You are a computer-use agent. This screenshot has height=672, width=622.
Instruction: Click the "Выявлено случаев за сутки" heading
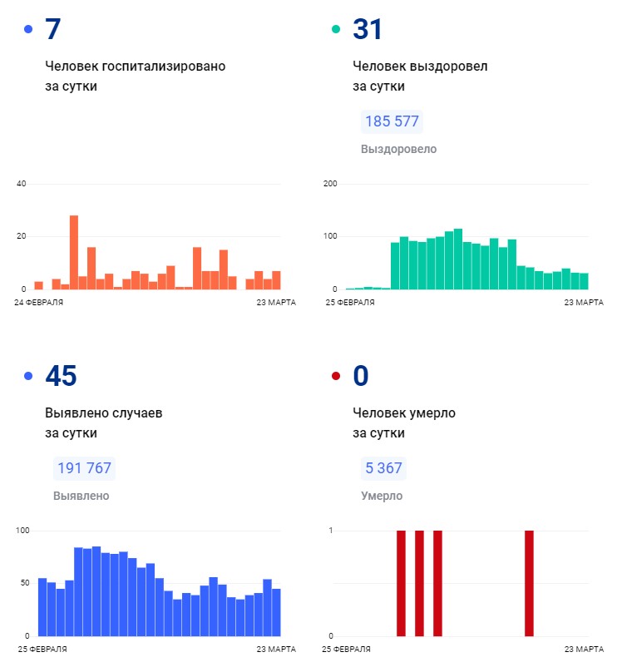click(102, 422)
